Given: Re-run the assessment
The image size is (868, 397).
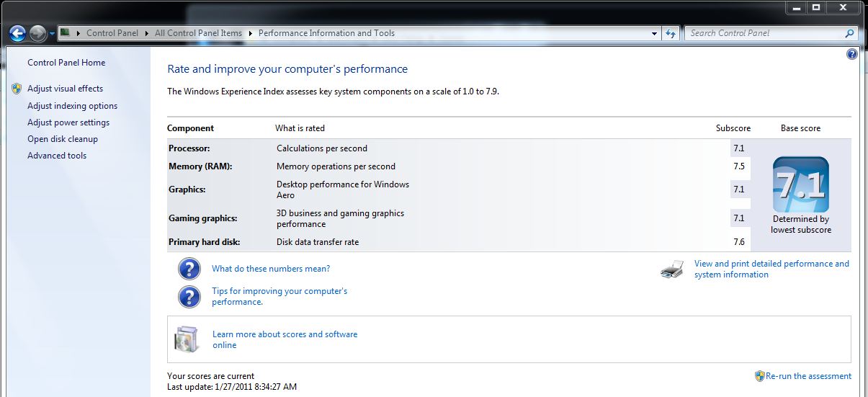Looking at the screenshot, I should (x=808, y=376).
